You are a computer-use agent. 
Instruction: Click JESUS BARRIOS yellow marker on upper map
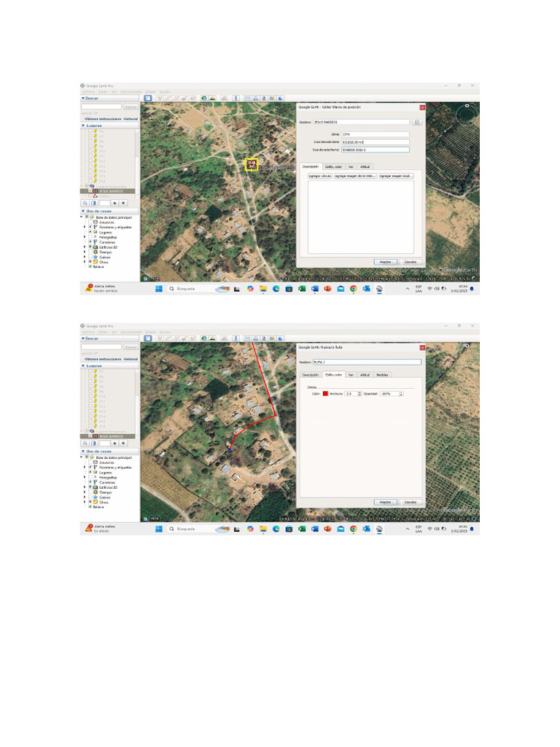[x=252, y=164]
